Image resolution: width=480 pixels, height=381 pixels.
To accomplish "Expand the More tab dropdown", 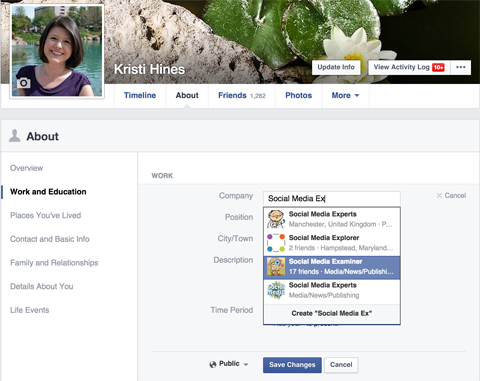I will tap(345, 96).
